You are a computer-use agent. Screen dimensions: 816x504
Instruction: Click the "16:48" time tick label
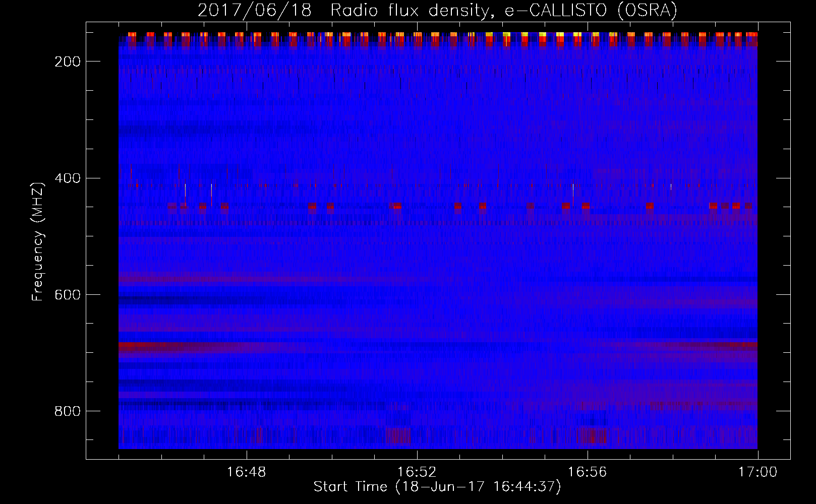click(x=247, y=472)
